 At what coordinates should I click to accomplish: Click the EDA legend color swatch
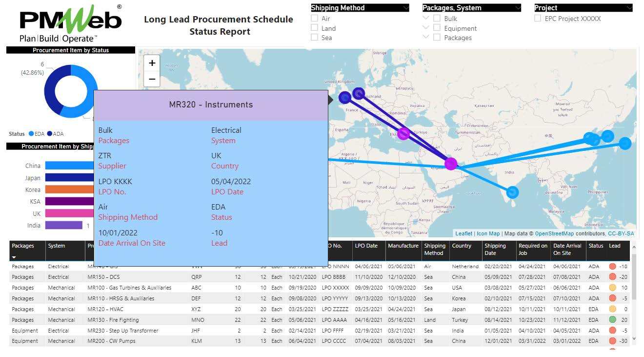tap(31, 134)
